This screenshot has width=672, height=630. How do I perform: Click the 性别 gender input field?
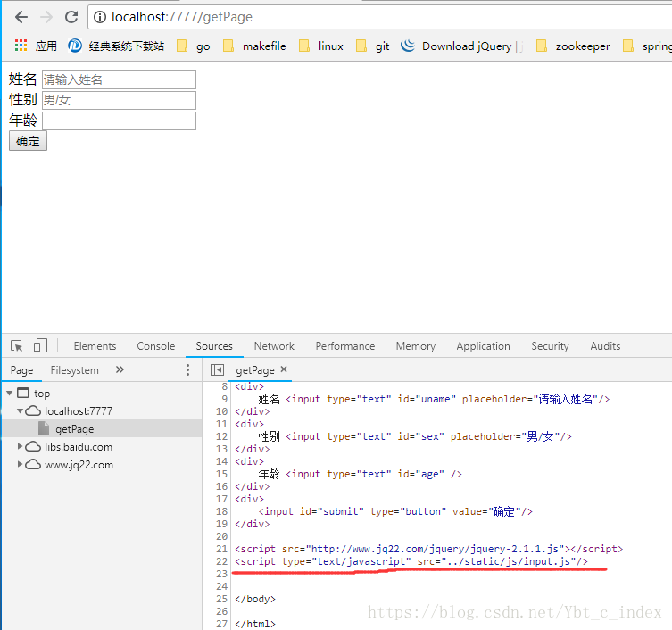[120, 100]
